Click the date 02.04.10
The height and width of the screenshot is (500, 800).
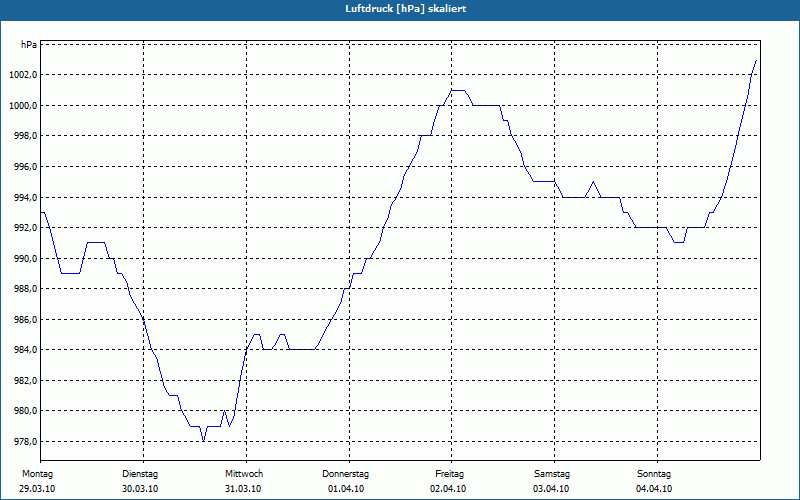(x=448, y=489)
